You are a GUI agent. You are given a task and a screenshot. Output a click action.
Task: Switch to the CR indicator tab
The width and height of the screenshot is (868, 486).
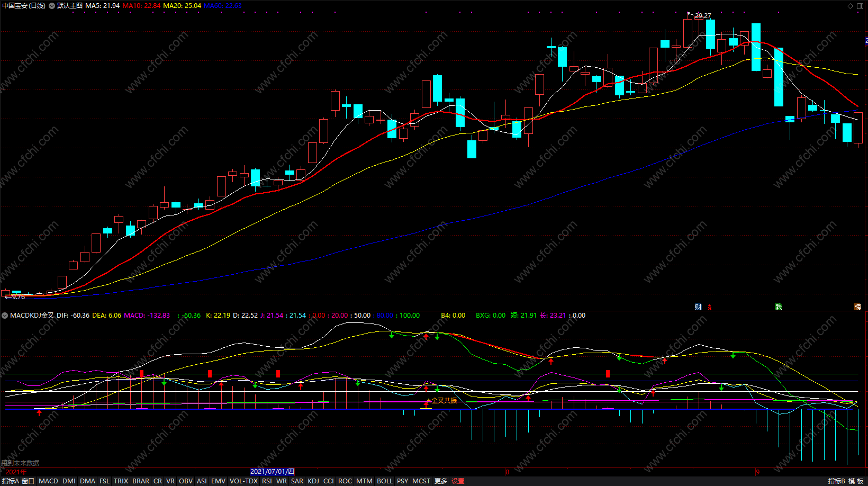tap(158, 481)
